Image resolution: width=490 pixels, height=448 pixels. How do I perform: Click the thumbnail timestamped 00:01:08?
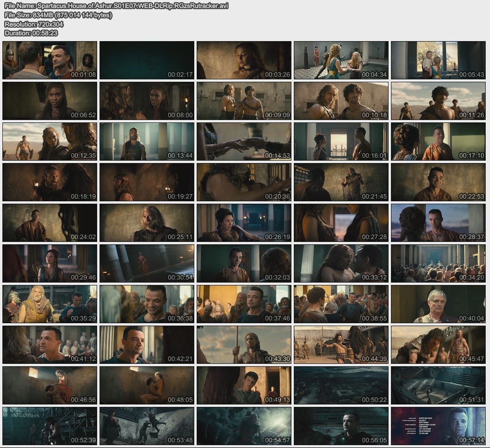point(50,60)
